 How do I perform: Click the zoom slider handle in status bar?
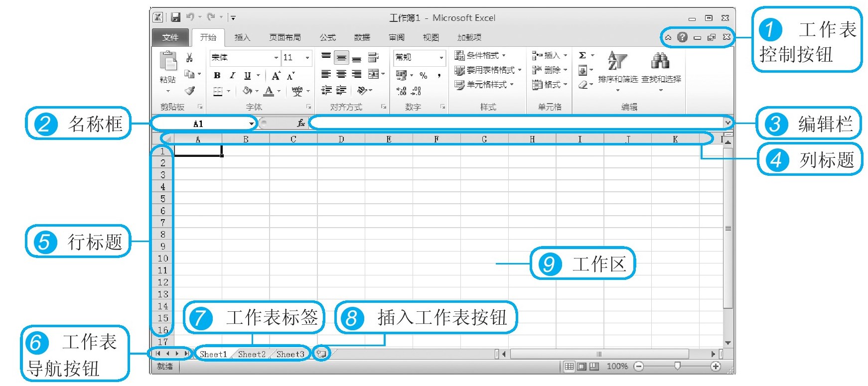pyautogui.click(x=677, y=366)
